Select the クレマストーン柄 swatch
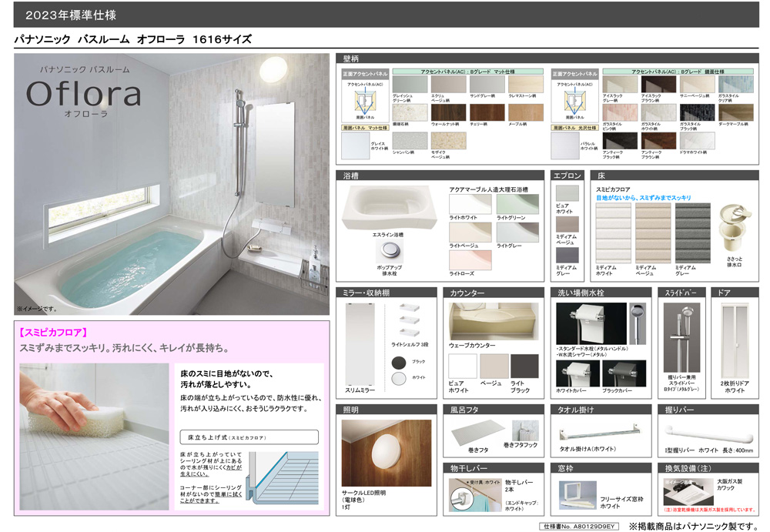The height and width of the screenshot is (532, 770). coord(526,85)
